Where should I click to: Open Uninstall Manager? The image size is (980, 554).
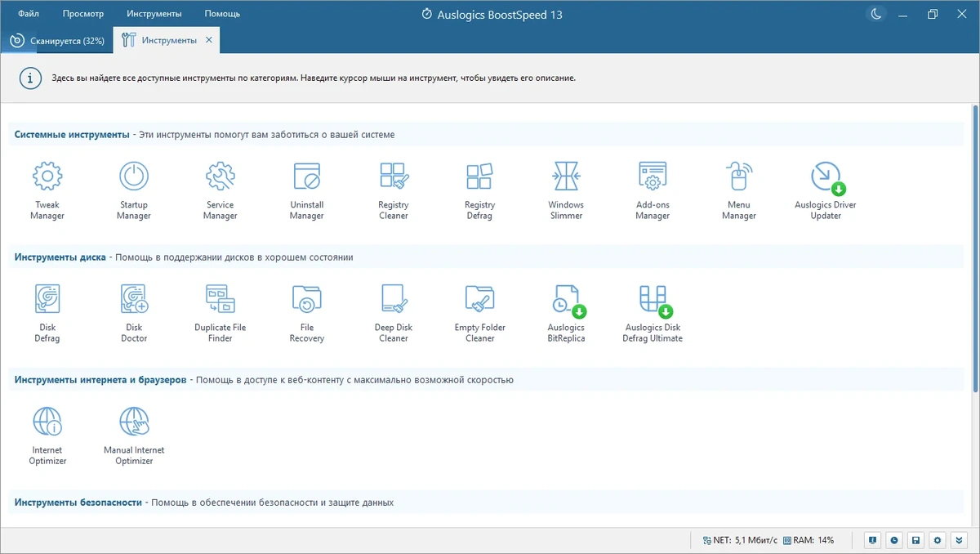[307, 190]
